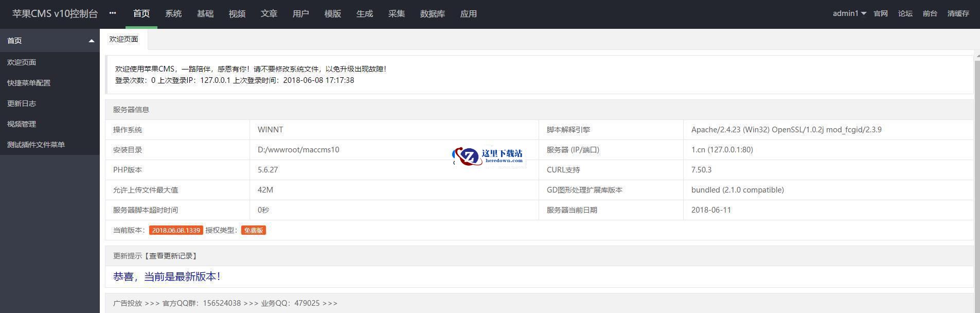Open the 应用 top menu
Screen dimensions: 980x313
tap(469, 14)
